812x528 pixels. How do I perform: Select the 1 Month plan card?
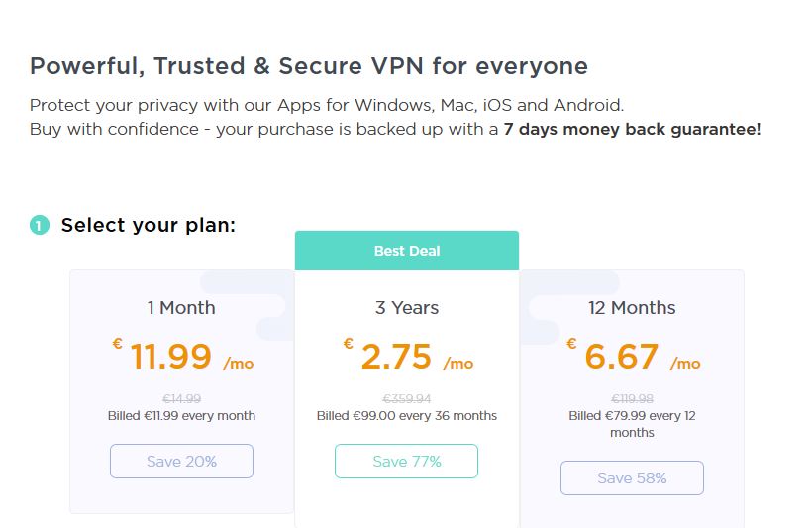182,391
